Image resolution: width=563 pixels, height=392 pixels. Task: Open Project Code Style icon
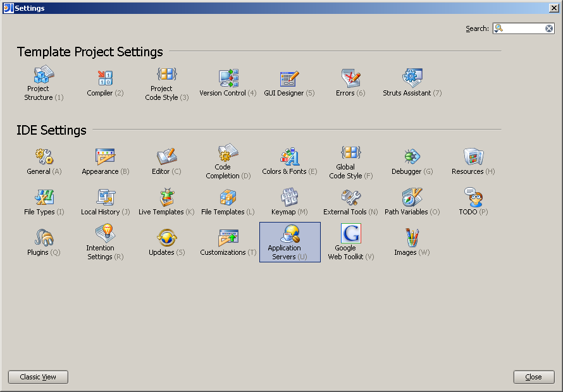pyautogui.click(x=166, y=75)
